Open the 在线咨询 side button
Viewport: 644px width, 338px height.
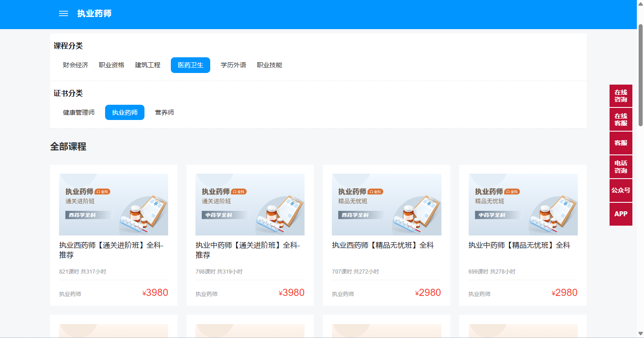621,96
